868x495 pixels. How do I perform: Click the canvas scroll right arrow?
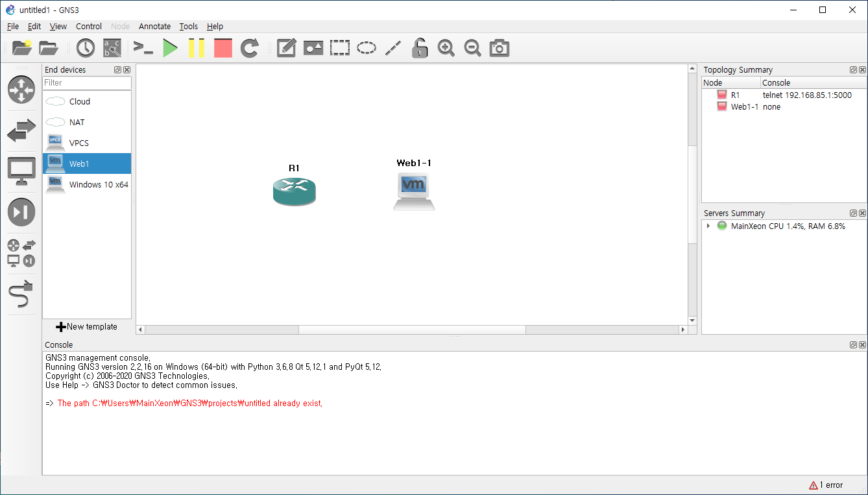pyautogui.click(x=682, y=330)
